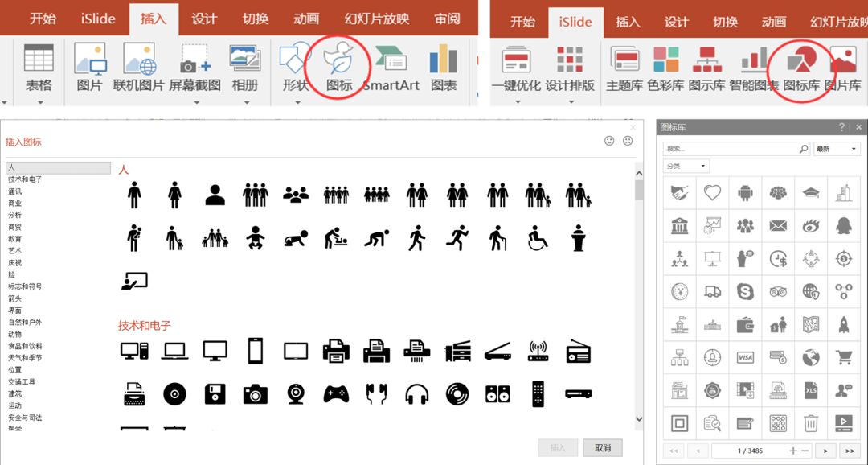Open the 开始 tab in left ribbon
Image resolution: width=868 pixels, height=465 pixels.
(43, 19)
